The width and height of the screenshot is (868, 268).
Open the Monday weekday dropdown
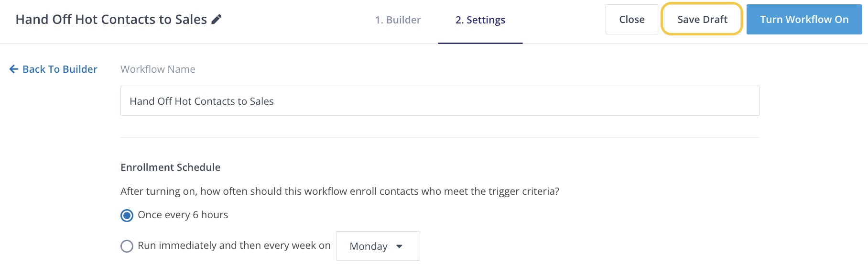(x=378, y=246)
